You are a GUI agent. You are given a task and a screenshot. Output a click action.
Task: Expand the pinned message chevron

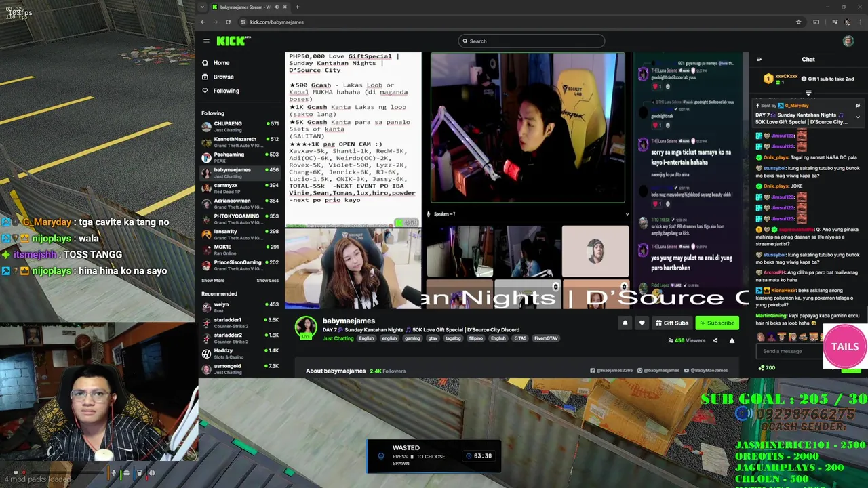[x=857, y=117]
